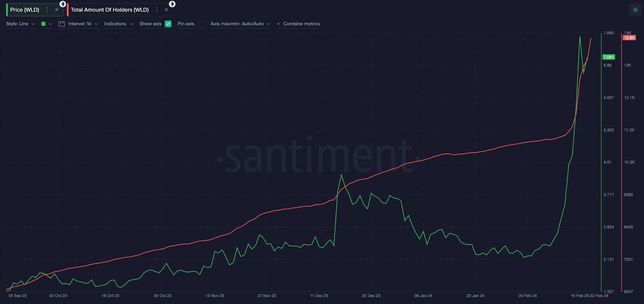
Task: Click 2.131 price axis value
Action: (x=609, y=259)
